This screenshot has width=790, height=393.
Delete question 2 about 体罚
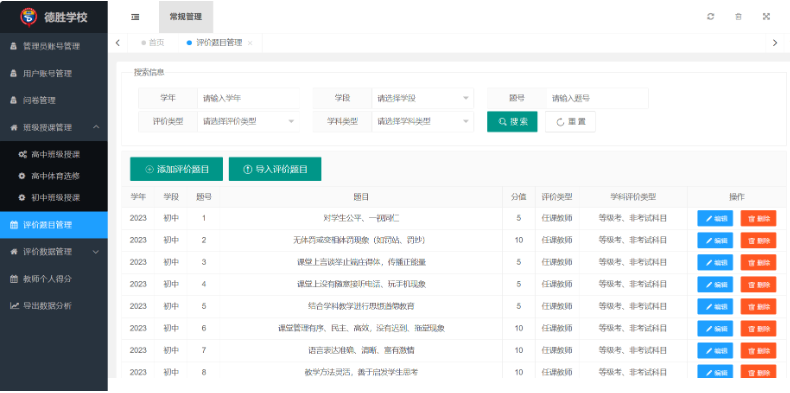(x=758, y=240)
